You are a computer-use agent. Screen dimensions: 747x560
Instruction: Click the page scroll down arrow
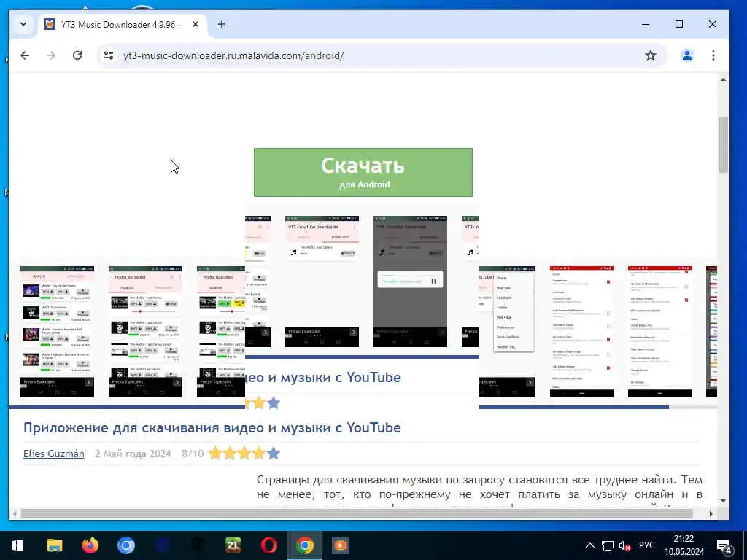[723, 501]
